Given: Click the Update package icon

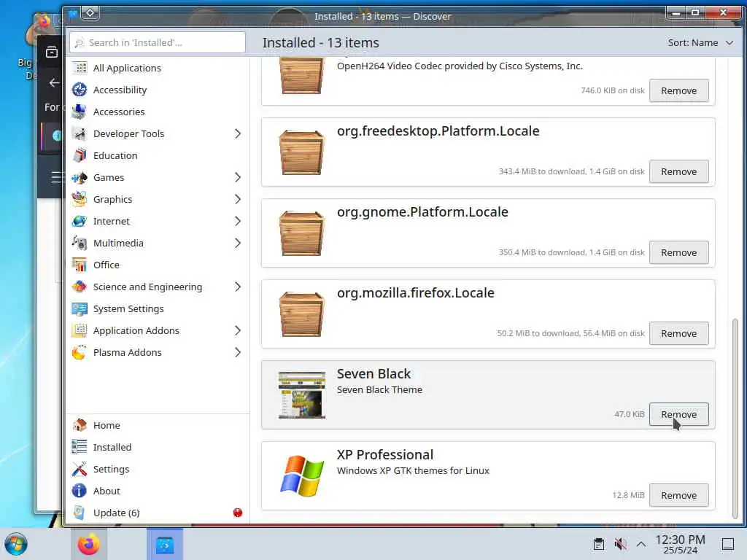Looking at the screenshot, I should tap(80, 513).
